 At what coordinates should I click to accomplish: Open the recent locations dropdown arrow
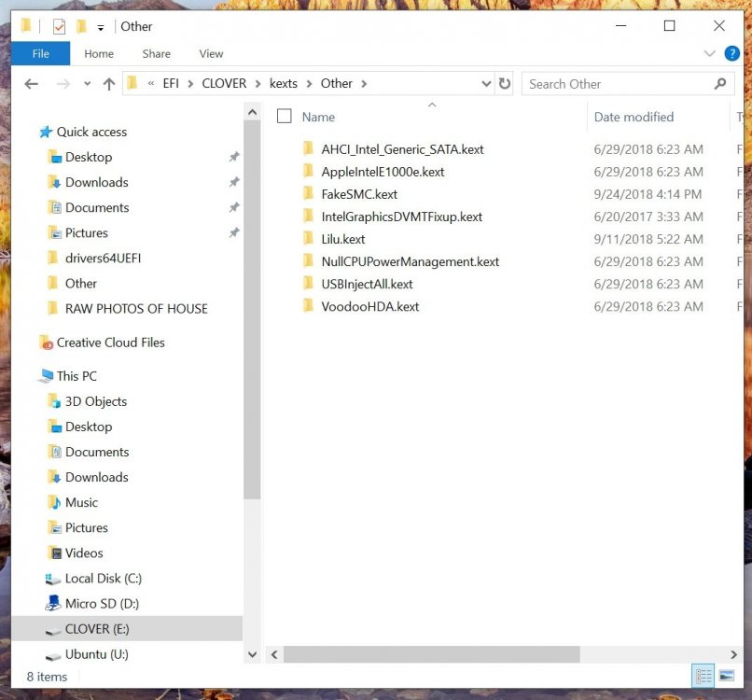pos(87,84)
